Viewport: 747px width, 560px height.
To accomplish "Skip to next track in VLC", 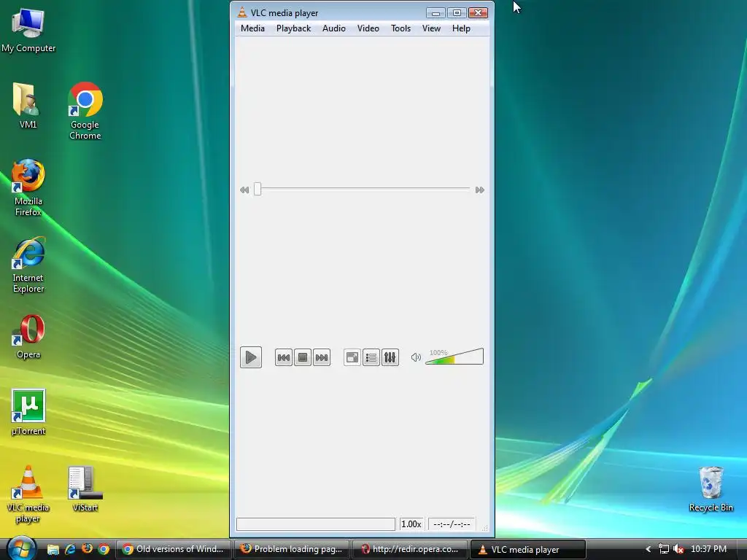I will pos(322,357).
